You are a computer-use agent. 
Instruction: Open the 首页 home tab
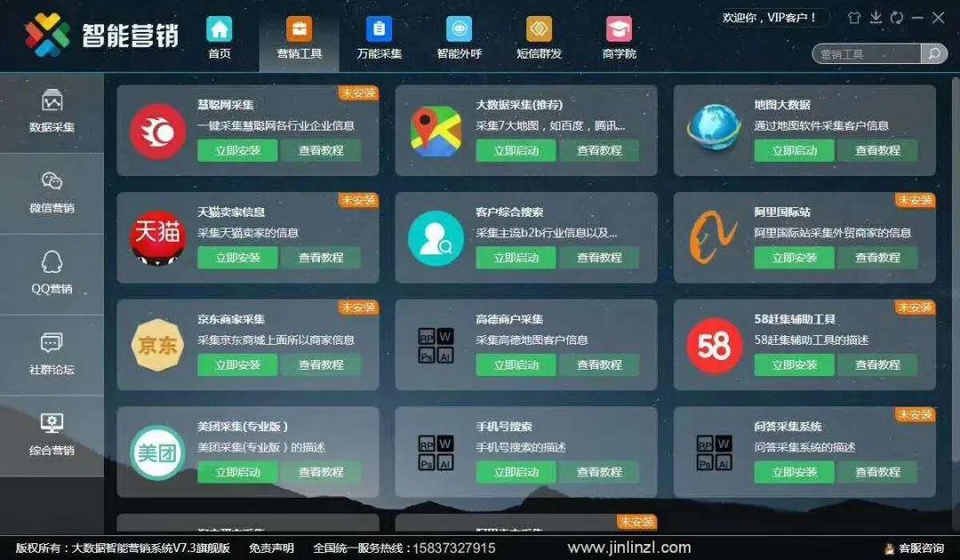click(219, 37)
